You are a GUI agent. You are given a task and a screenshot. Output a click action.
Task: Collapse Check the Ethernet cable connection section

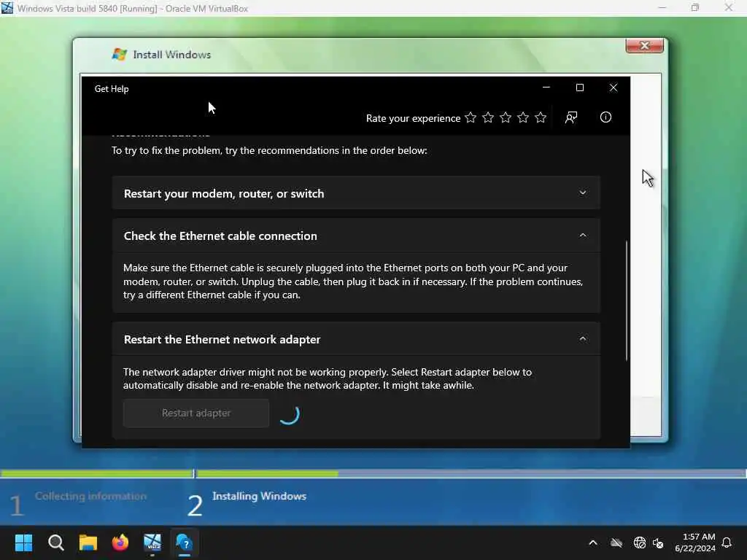583,236
